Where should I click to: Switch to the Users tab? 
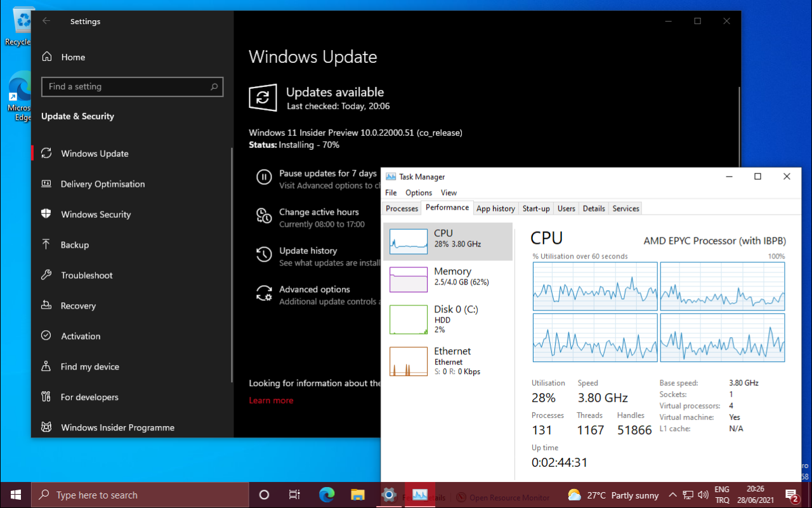566,208
